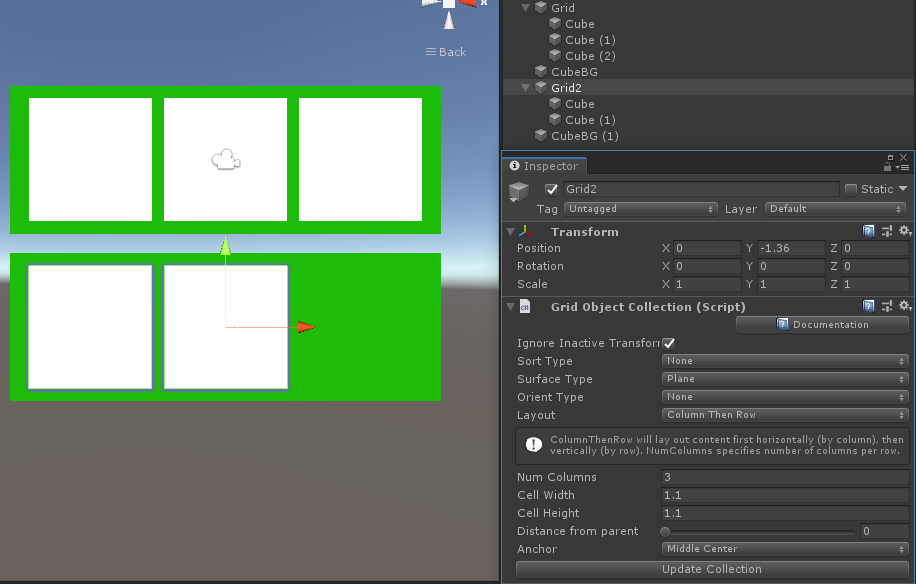Select top-right white cube in scene

coord(360,159)
